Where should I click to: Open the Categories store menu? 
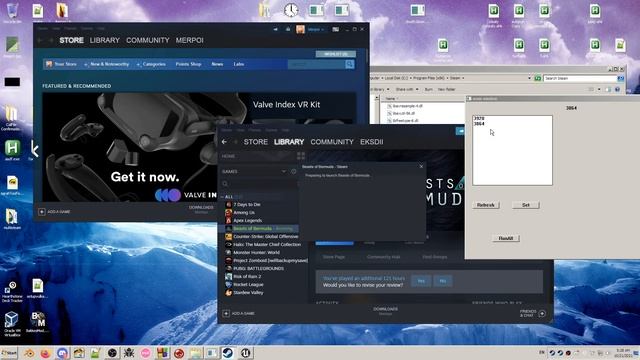coord(154,64)
